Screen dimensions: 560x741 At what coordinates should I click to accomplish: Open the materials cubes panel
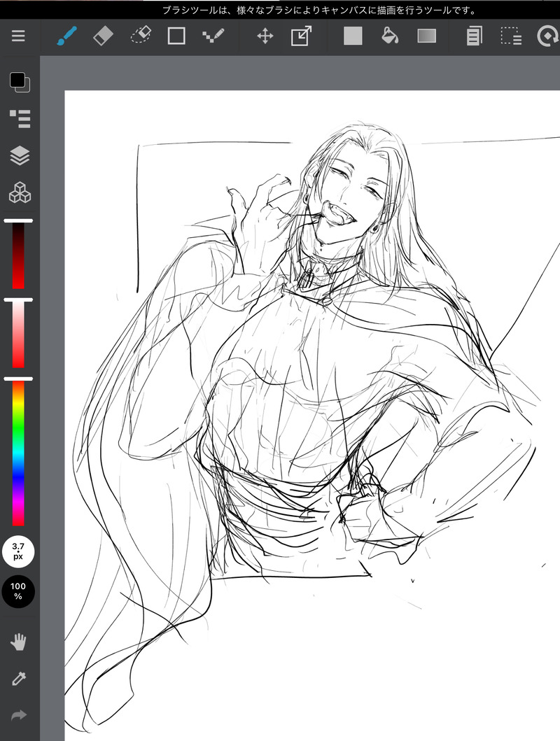[20, 192]
